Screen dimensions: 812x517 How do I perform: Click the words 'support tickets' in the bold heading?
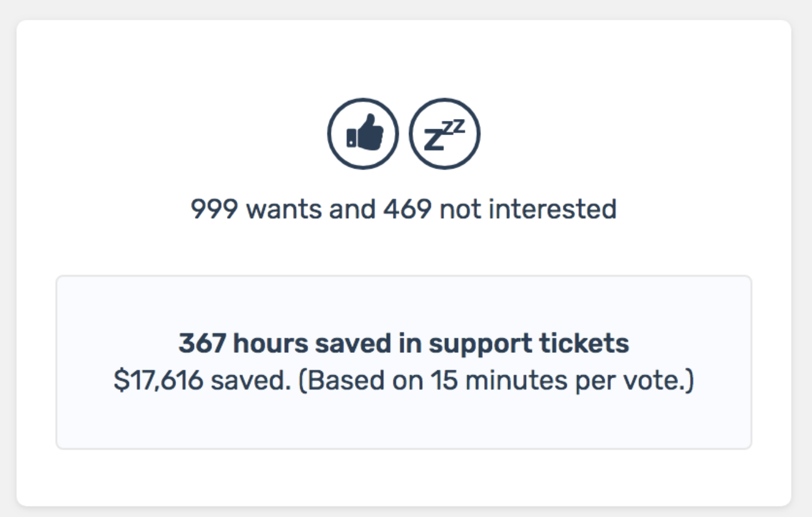tap(529, 344)
